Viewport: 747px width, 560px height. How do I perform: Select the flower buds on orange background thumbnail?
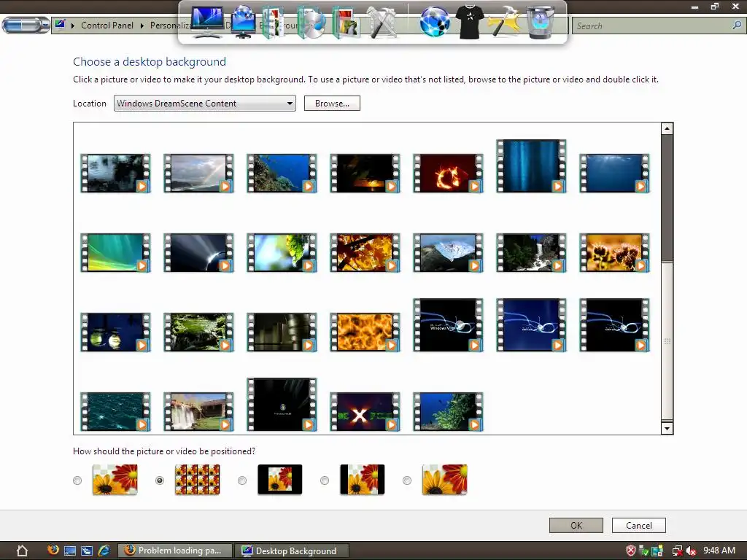point(614,252)
